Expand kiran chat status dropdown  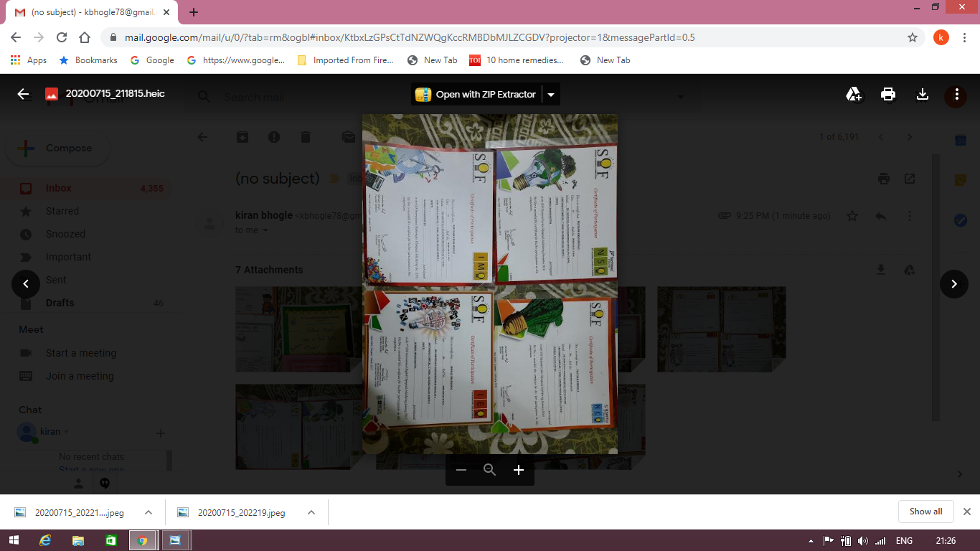coord(67,432)
